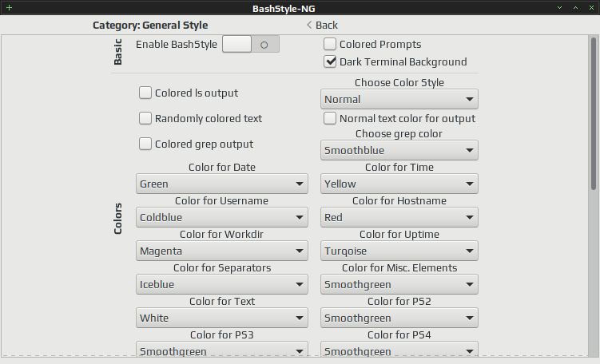Open Color for Time dropdown
The image size is (600, 364).
coord(399,184)
